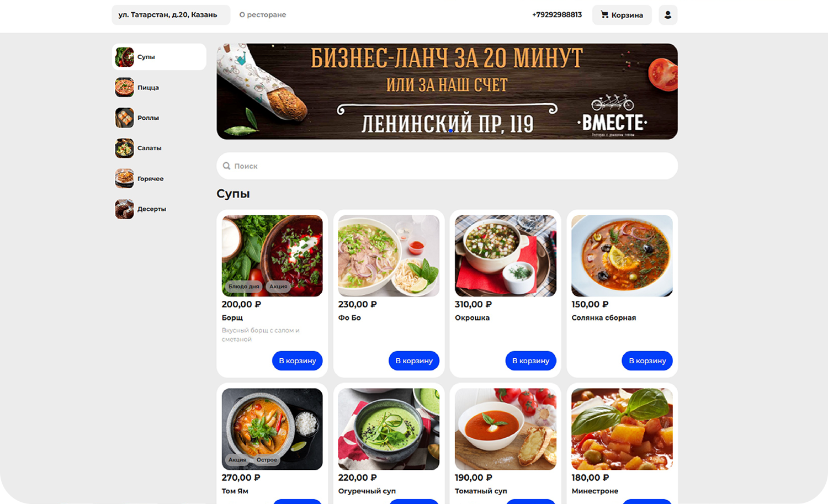Add Солянка сборная to the cart
Screen dimensions: 828x504
(x=647, y=360)
